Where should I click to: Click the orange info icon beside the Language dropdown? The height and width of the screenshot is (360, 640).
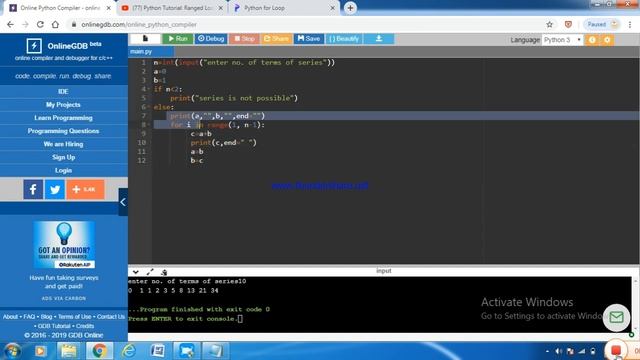point(592,40)
